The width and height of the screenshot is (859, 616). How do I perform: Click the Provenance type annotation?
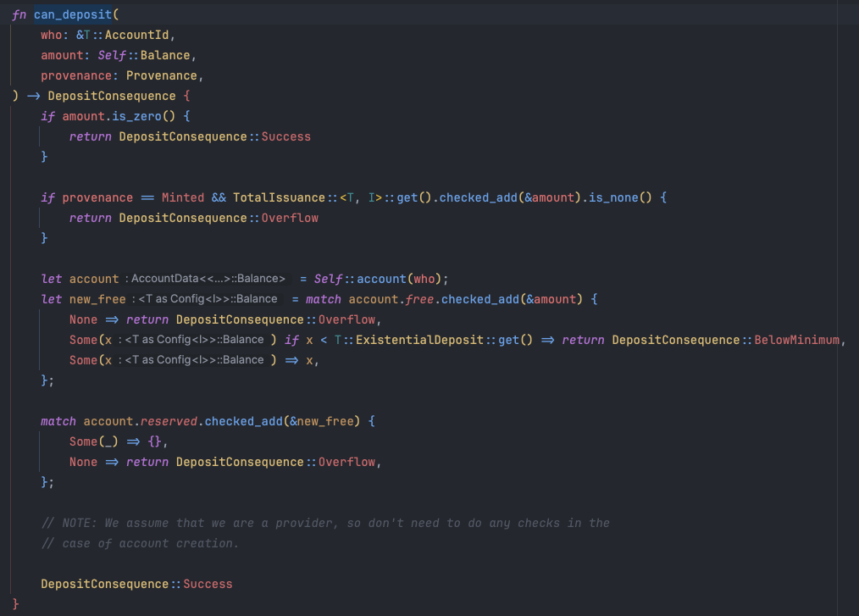pos(161,75)
